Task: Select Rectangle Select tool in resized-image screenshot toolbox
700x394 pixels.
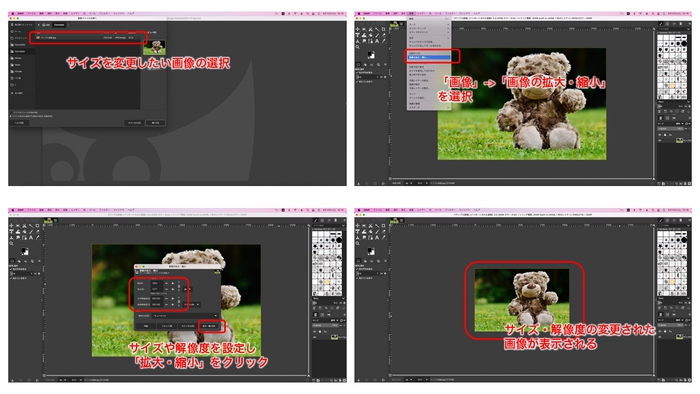Action: (364, 226)
